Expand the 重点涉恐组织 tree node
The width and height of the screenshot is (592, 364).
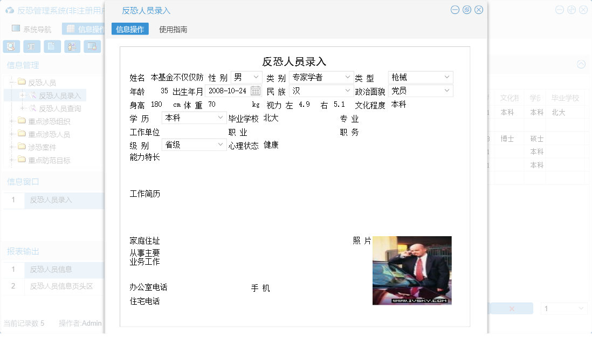coord(10,121)
